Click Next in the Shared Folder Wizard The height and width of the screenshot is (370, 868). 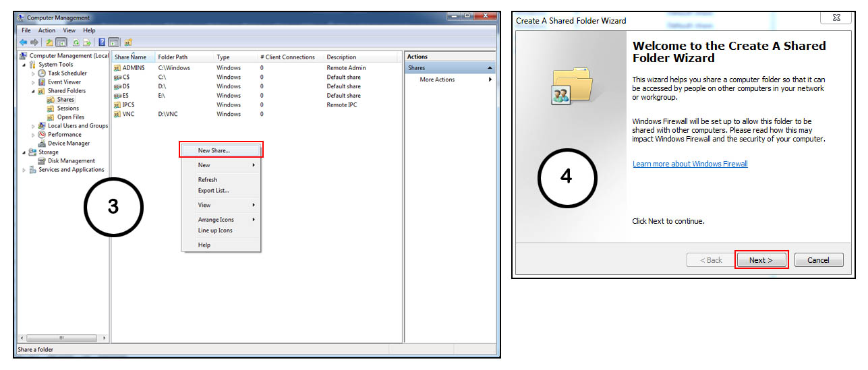tap(761, 259)
